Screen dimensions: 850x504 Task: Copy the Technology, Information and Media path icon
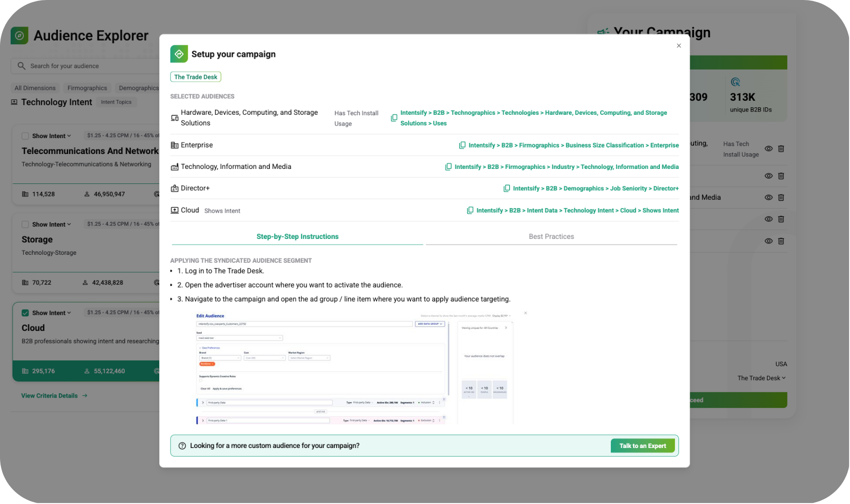[448, 167]
